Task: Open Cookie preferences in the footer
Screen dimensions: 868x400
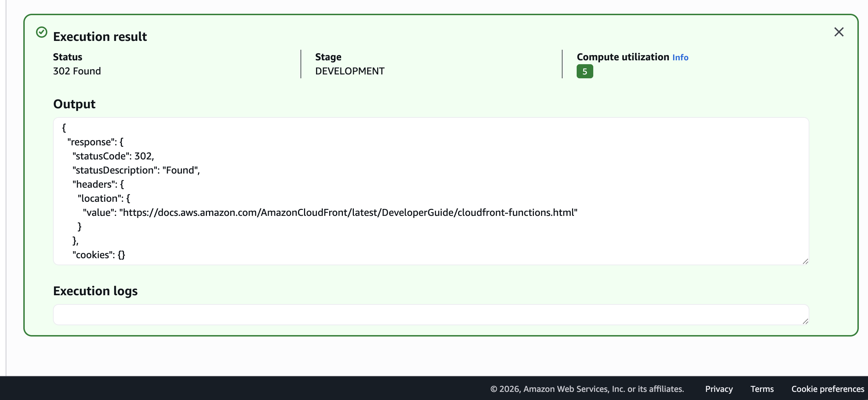Action: tap(827, 389)
